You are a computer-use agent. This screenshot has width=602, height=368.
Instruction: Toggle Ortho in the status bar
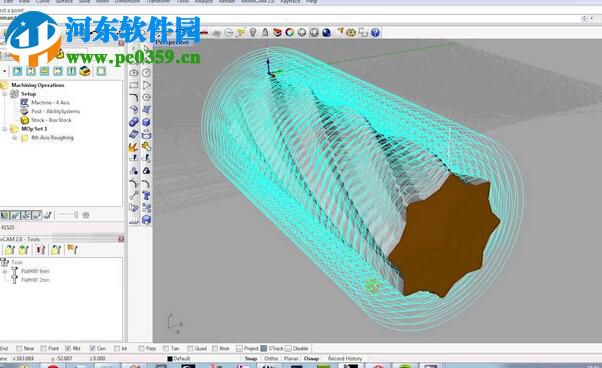pos(271,358)
